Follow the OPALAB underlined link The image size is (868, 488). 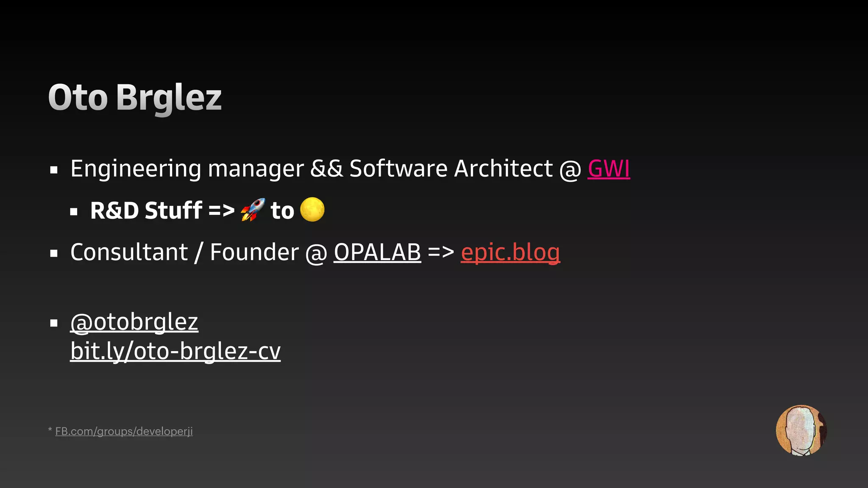pos(377,252)
